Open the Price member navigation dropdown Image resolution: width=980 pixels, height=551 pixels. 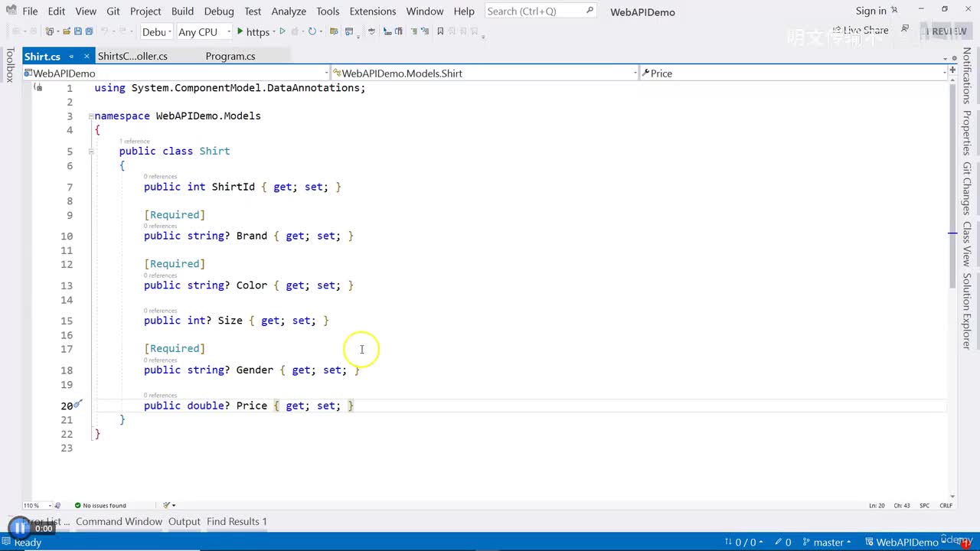click(793, 73)
